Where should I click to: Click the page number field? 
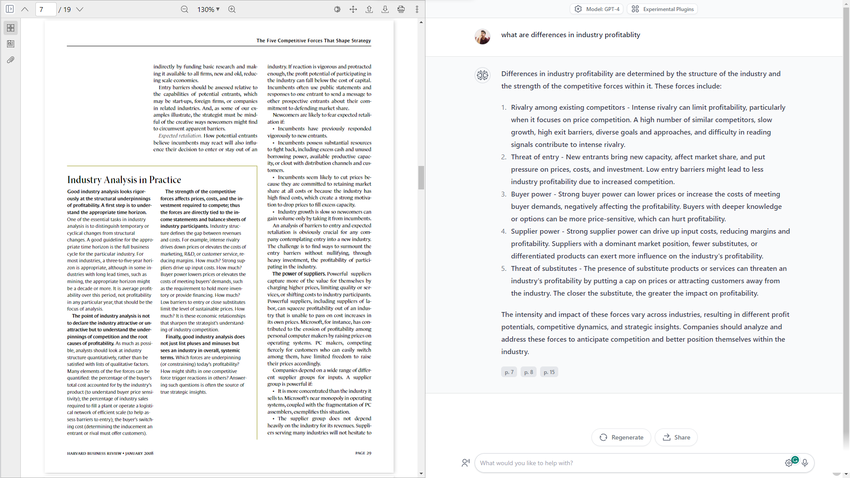coord(44,9)
